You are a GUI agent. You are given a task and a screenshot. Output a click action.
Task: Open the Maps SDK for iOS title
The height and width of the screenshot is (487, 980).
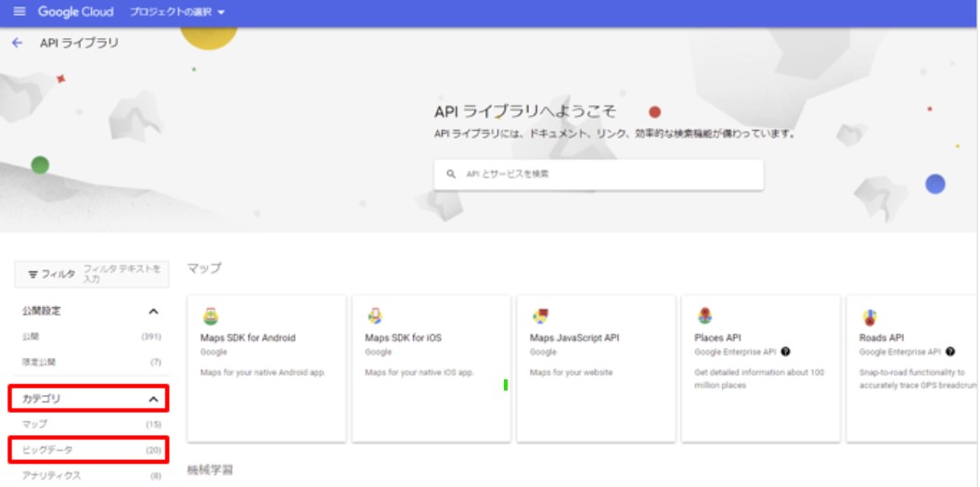click(x=403, y=338)
